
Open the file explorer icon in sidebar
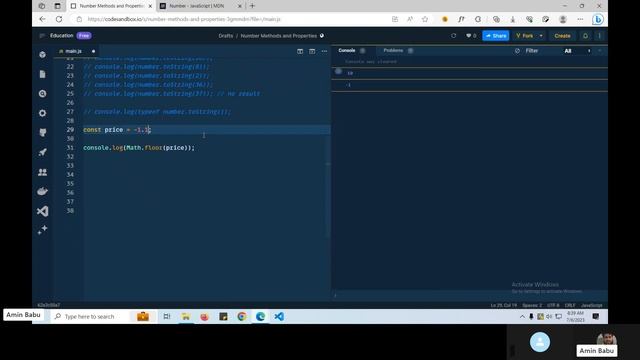[42, 74]
